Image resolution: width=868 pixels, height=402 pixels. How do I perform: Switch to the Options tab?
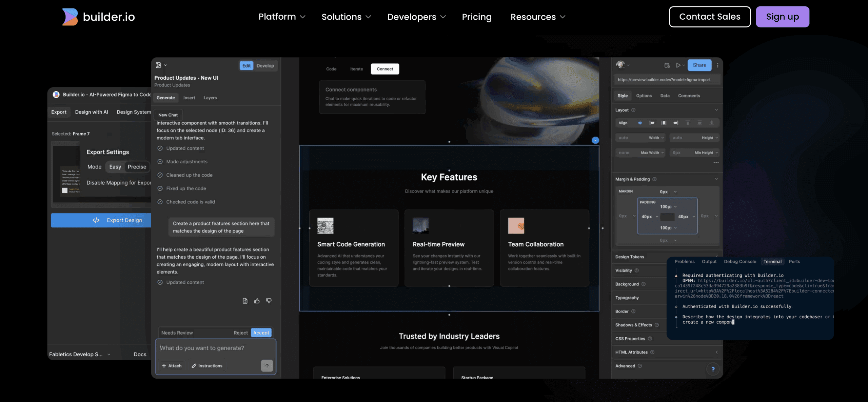tap(644, 96)
